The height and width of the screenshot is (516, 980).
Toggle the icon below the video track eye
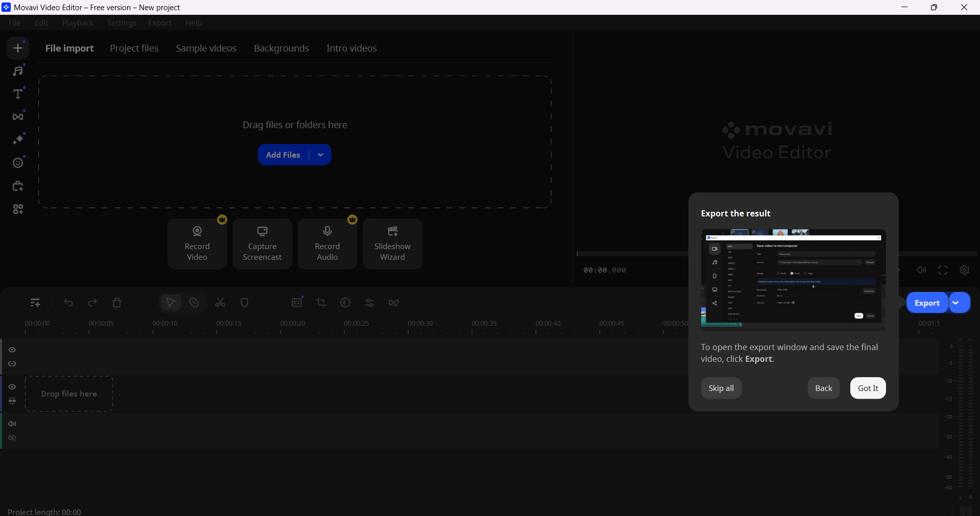click(x=12, y=401)
